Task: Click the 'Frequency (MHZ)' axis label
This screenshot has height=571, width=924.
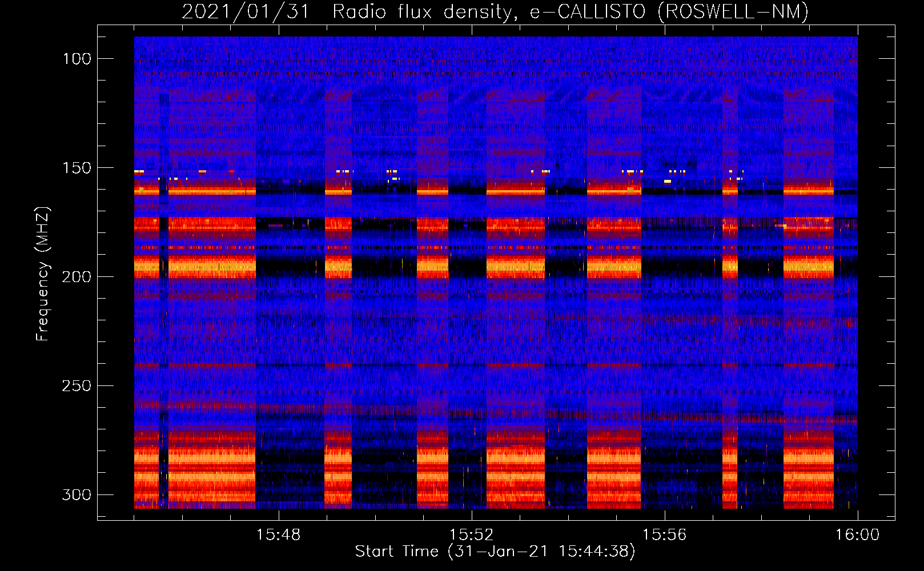Action: click(43, 274)
